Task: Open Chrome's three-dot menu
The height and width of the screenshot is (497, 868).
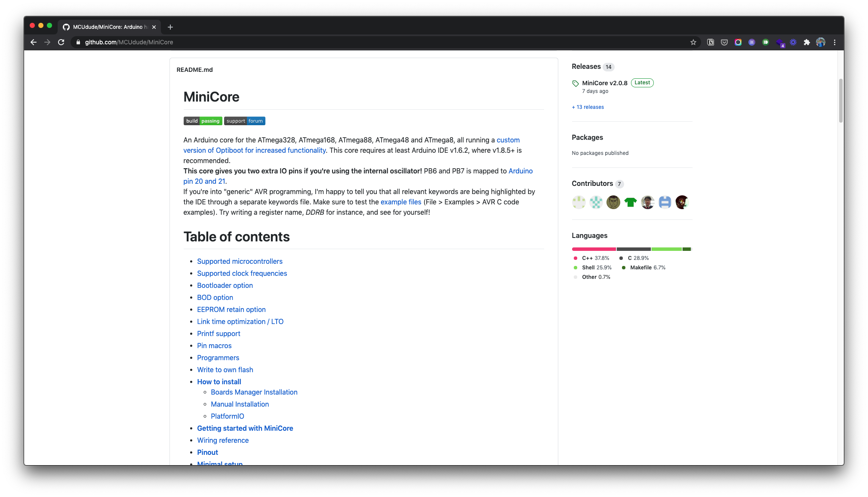Action: [x=834, y=42]
